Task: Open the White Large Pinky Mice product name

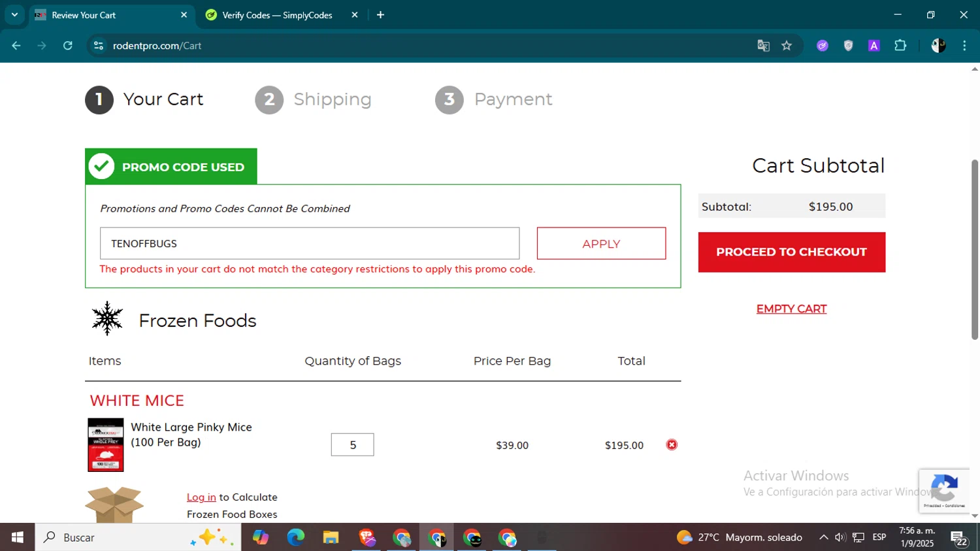Action: pos(191,435)
